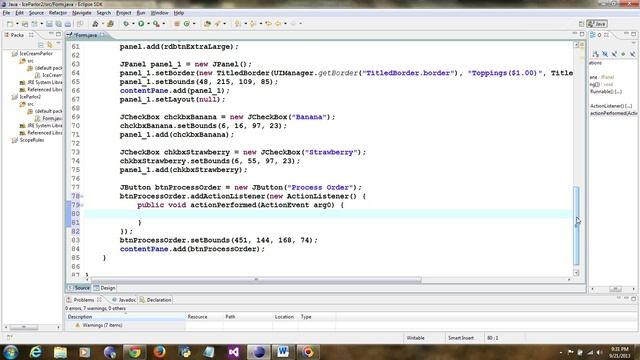640x360 pixels.
Task: Click the blank highlighted line 80 in editor
Action: (x=328, y=214)
